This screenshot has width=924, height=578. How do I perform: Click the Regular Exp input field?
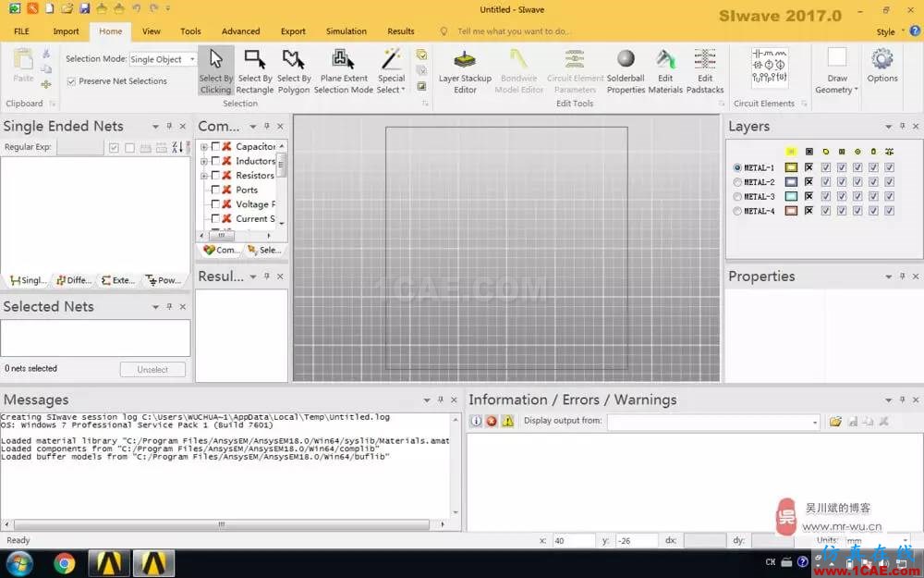click(x=80, y=147)
